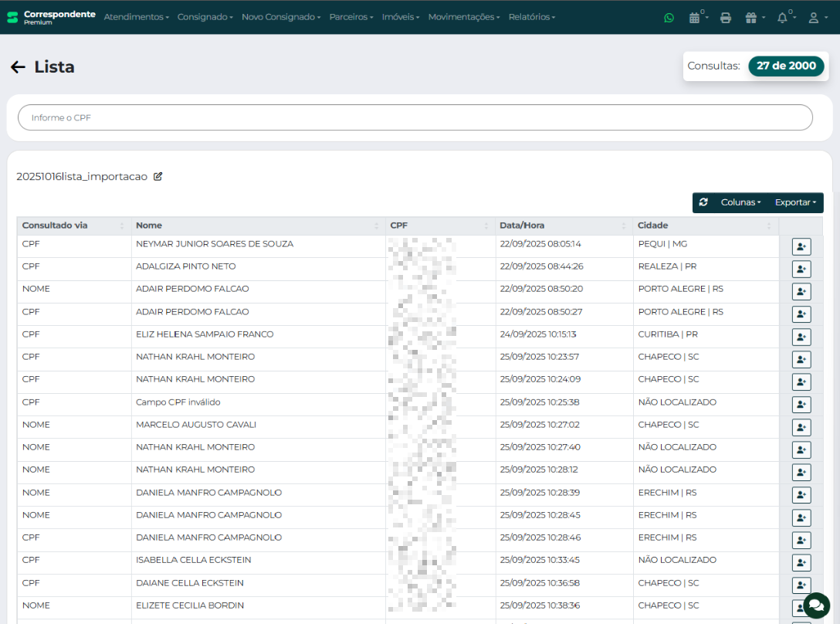The height and width of the screenshot is (624, 840).
Task: Focus the Informe o CPF field
Action: point(415,117)
